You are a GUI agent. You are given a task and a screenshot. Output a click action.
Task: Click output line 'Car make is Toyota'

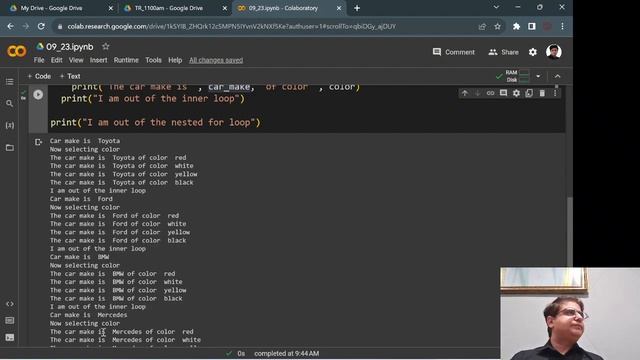click(85, 141)
